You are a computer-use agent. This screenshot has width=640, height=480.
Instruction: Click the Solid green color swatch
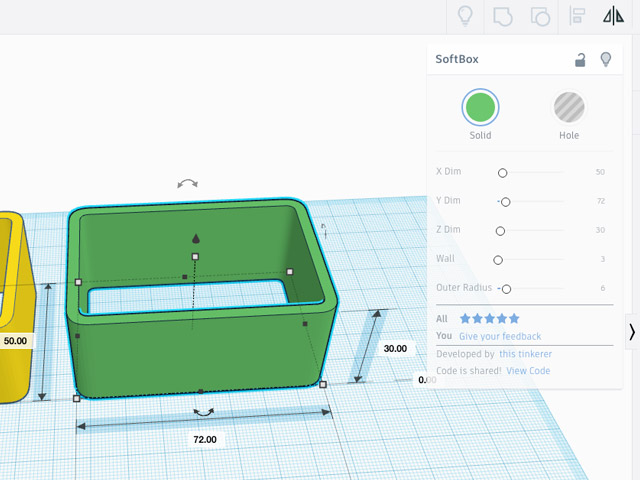[480, 107]
